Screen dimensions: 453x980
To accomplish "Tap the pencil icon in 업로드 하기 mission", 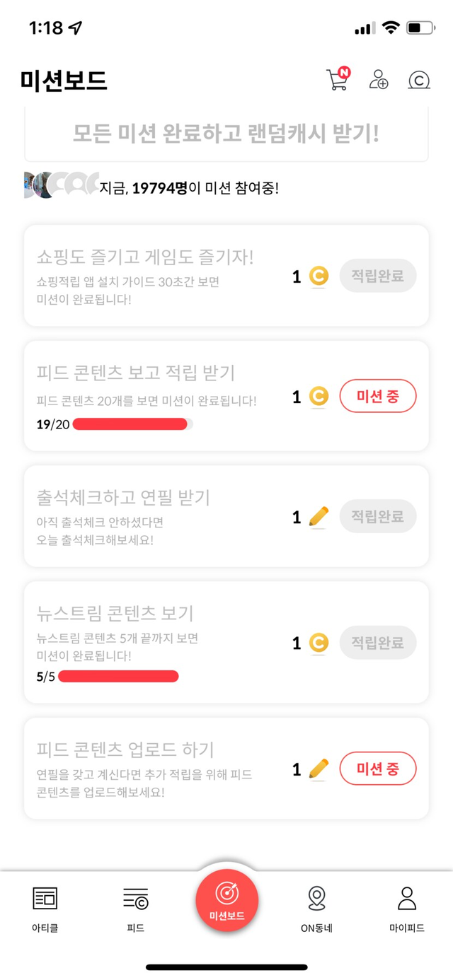I will [x=319, y=769].
